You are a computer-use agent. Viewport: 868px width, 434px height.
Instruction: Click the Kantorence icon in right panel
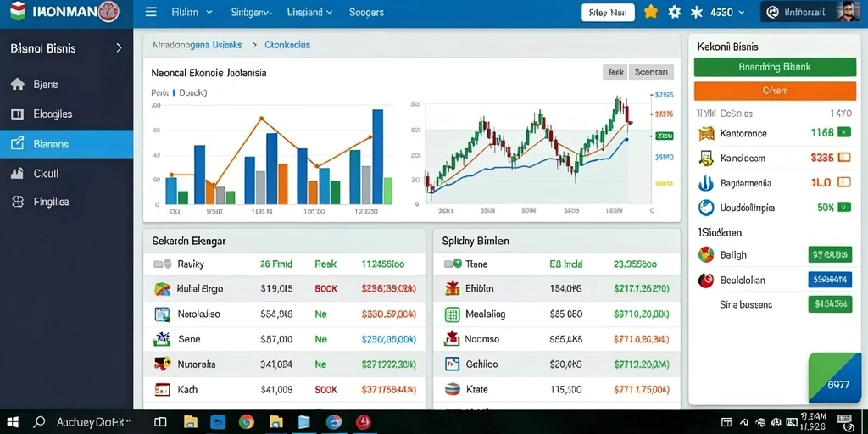[706, 133]
